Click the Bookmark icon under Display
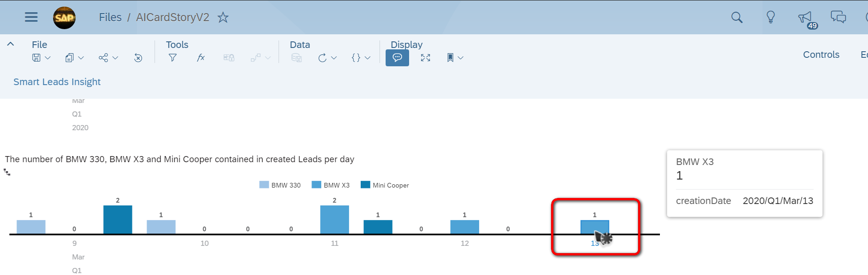The height and width of the screenshot is (275, 868). (450, 58)
